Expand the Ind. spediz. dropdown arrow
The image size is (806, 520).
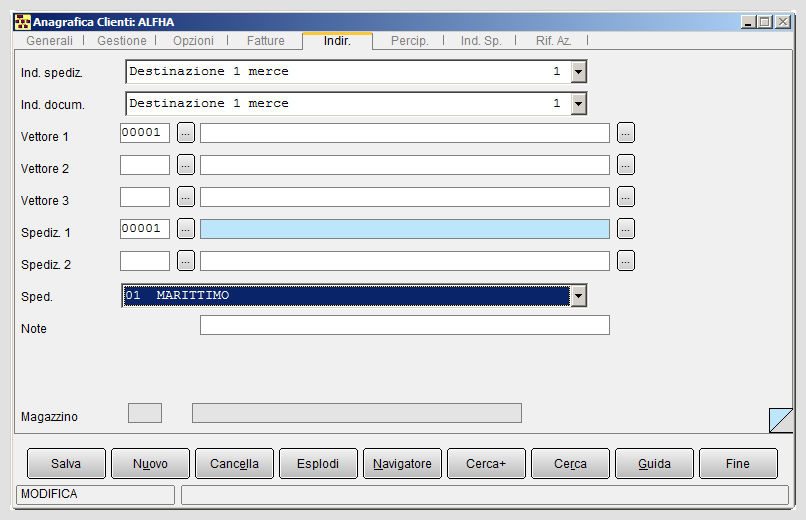click(x=578, y=72)
